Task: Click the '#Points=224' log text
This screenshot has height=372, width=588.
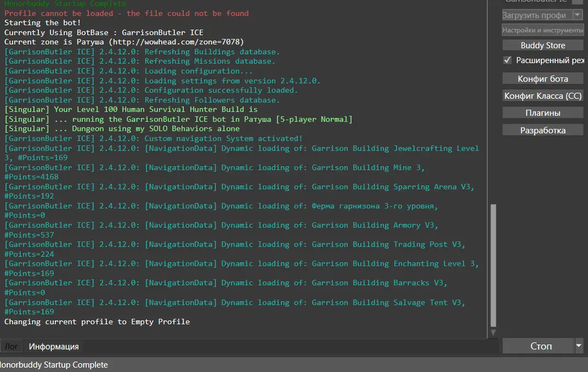Action: click(29, 254)
